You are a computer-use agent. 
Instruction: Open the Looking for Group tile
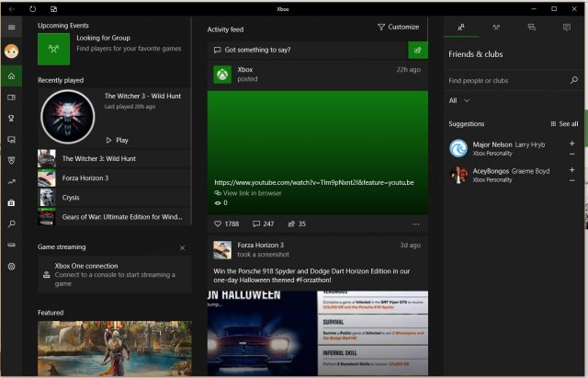click(53, 49)
